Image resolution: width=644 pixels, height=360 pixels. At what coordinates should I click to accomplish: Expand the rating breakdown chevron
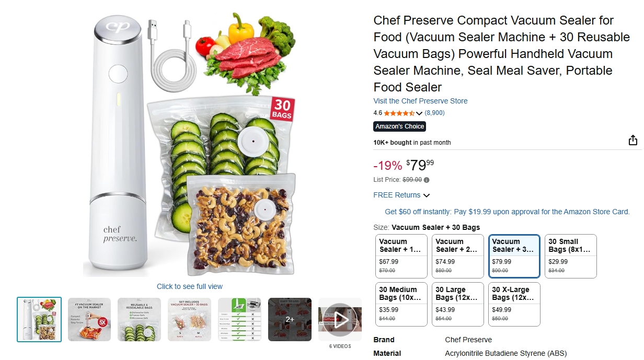(419, 113)
